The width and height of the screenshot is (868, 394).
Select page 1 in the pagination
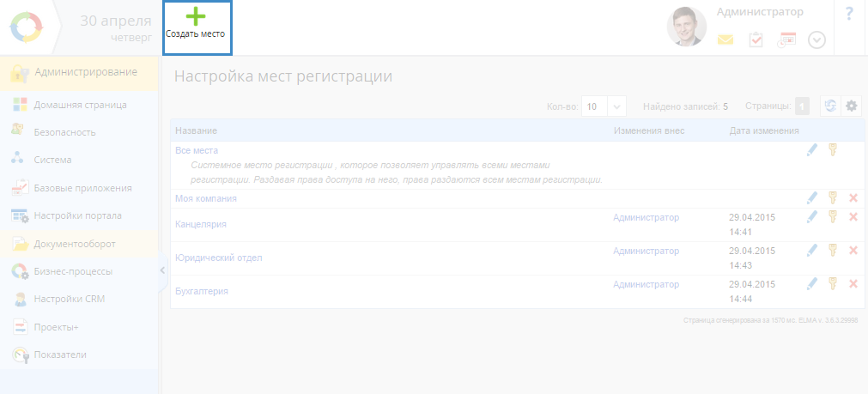pos(802,106)
